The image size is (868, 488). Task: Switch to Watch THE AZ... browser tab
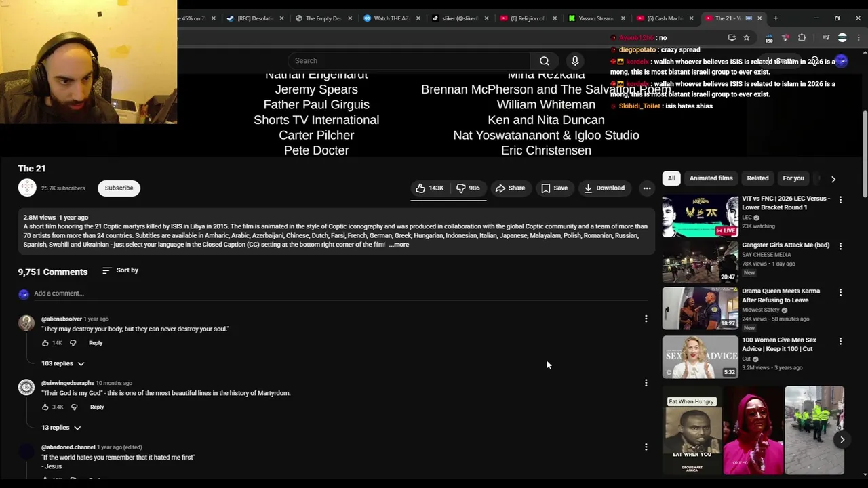391,18
